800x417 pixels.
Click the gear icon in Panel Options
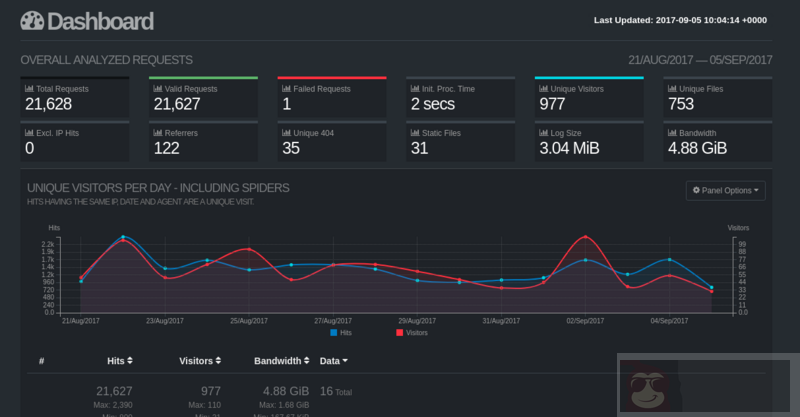pyautogui.click(x=695, y=190)
